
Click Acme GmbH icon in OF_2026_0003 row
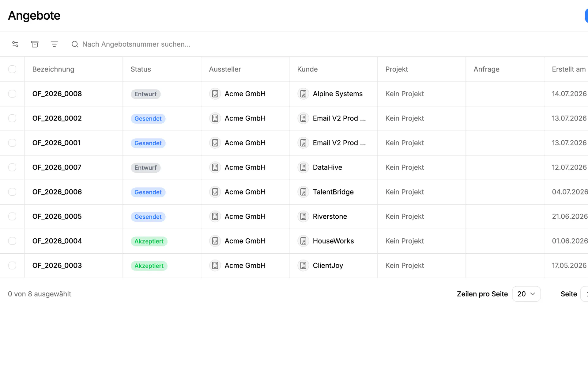pos(215,266)
